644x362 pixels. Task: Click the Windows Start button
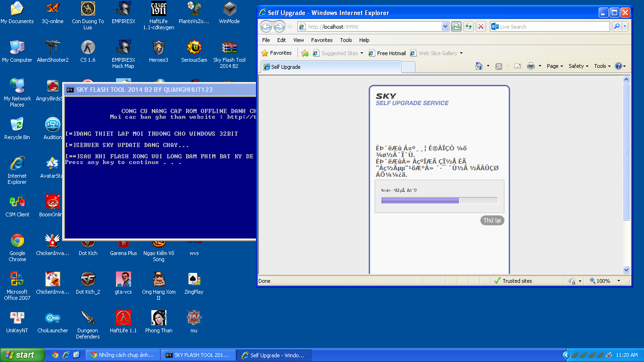[x=22, y=355]
